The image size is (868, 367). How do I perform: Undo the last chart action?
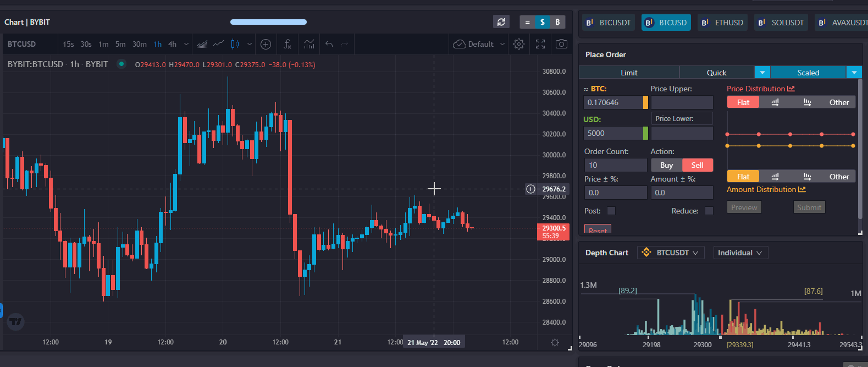click(329, 44)
